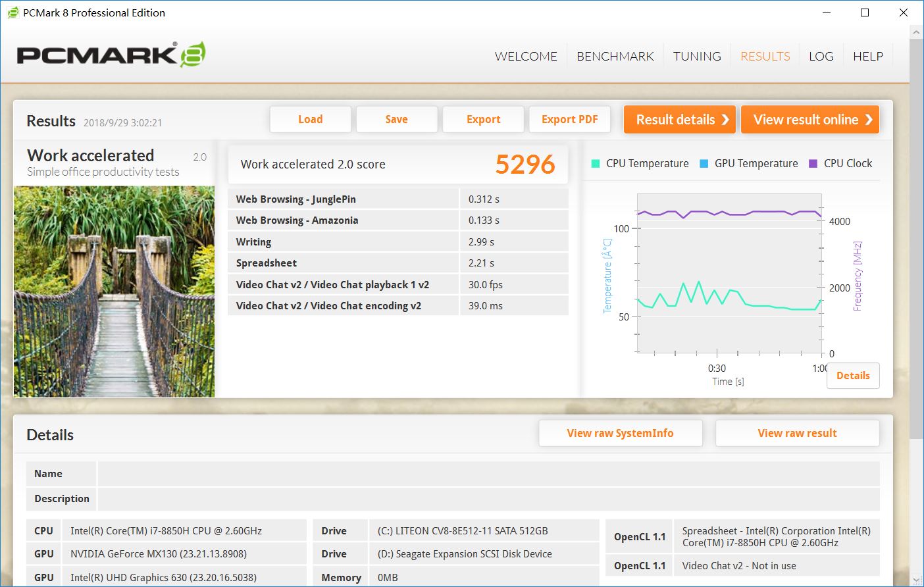Open the HELP tab
Viewport: 924px width, 587px height.
(x=868, y=57)
